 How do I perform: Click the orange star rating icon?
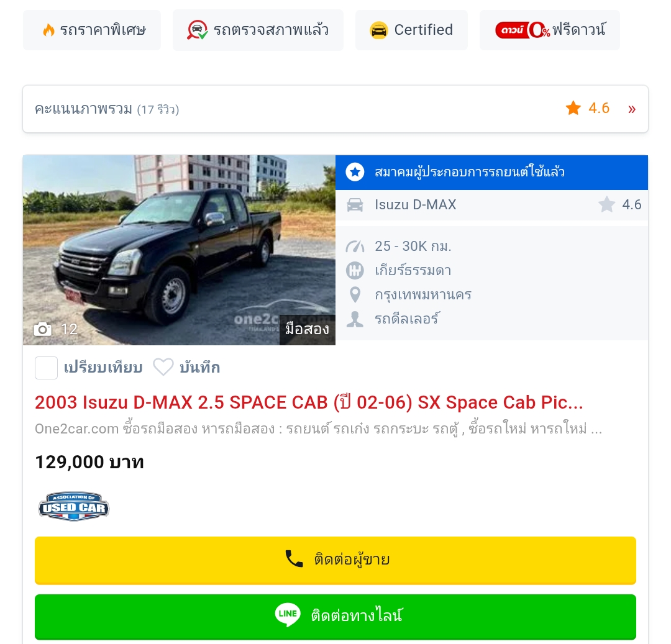tap(573, 108)
